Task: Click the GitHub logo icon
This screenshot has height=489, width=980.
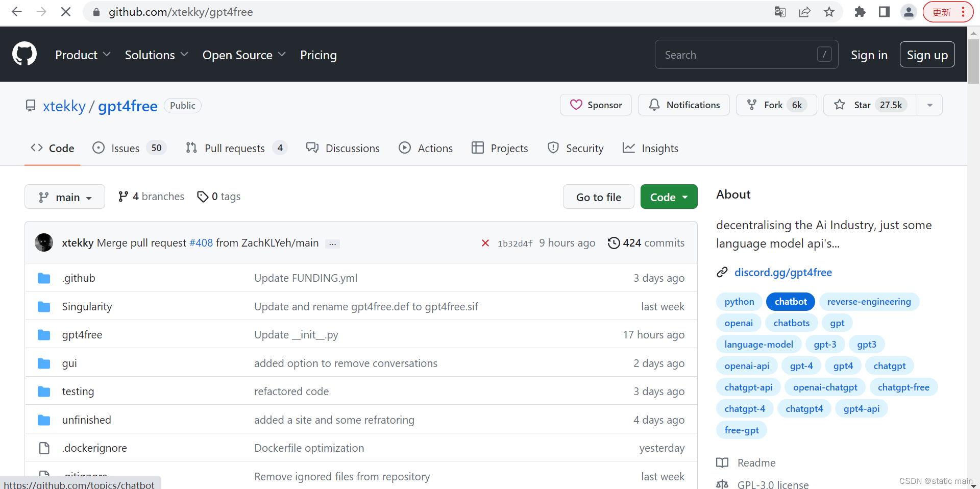Action: coord(24,54)
